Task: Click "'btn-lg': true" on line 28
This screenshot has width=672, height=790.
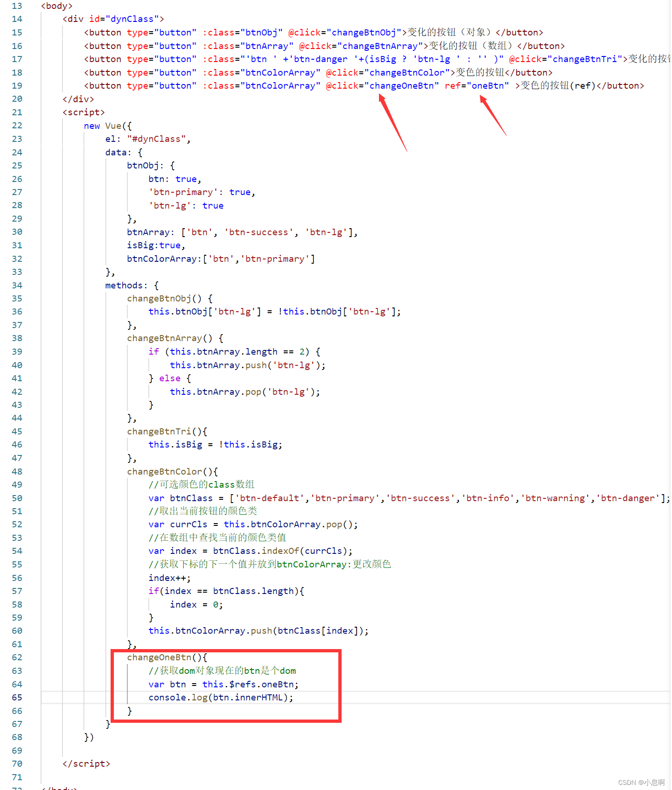Action: (x=186, y=206)
